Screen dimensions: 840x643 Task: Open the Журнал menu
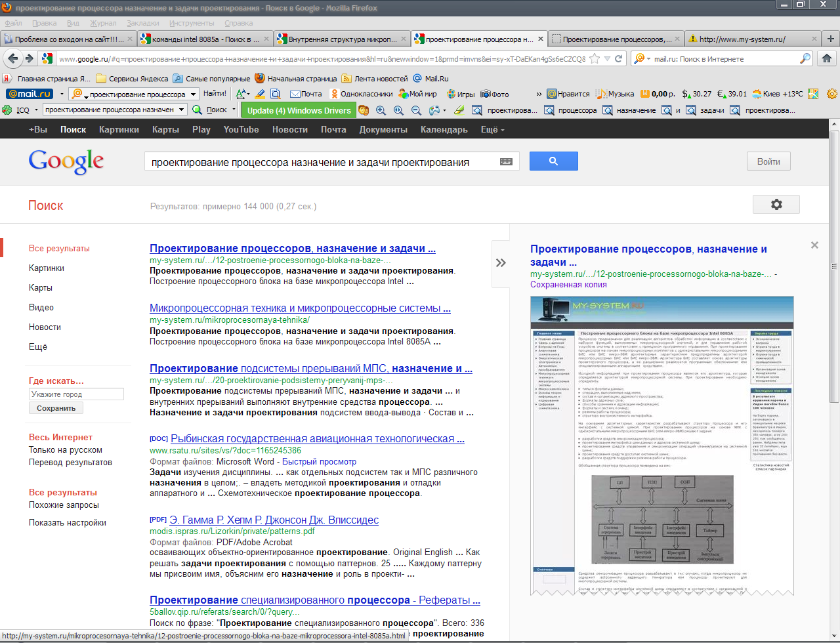[x=103, y=23]
